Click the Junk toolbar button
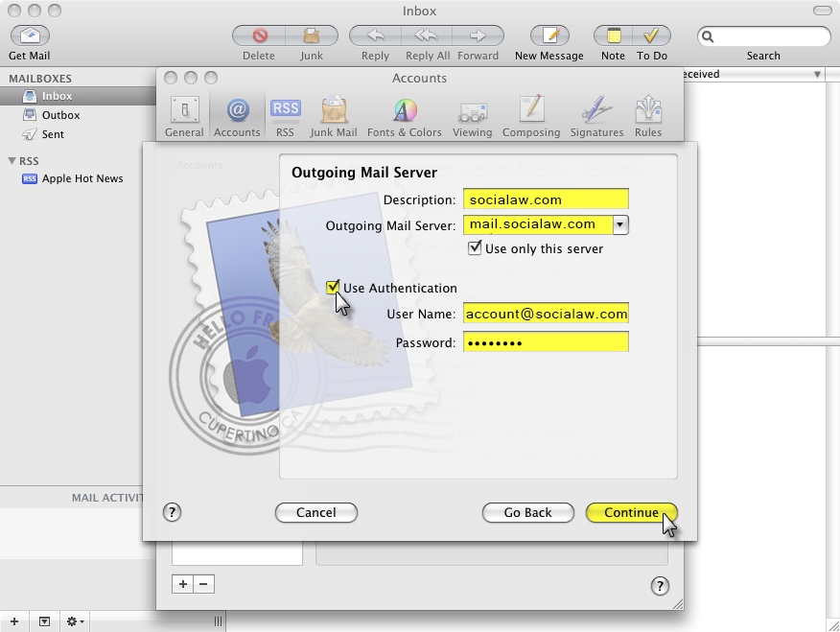840x632 pixels. [312, 35]
